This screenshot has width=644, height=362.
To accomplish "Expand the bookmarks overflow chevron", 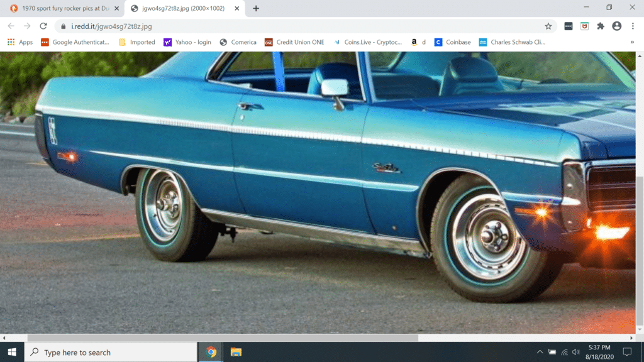I will pos(632,42).
